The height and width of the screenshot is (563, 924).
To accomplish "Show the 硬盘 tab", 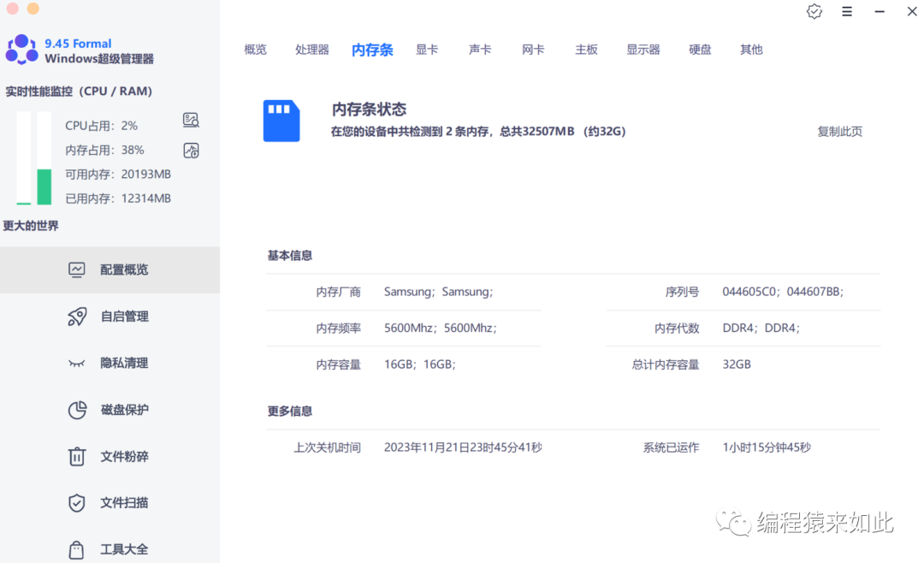I will coord(700,50).
